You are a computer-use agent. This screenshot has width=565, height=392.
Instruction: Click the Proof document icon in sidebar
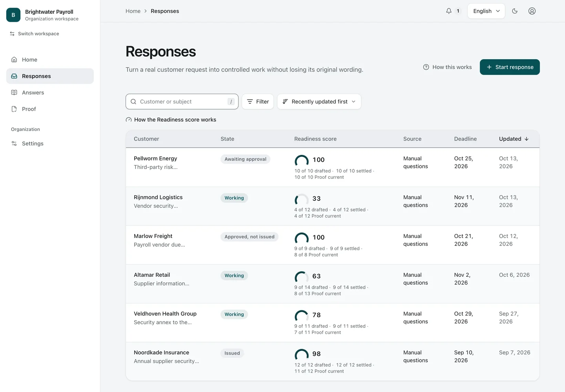pos(14,109)
